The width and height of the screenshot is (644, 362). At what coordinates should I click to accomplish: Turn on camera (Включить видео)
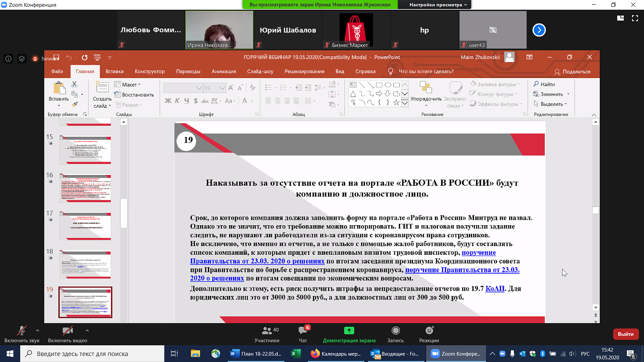click(67, 334)
